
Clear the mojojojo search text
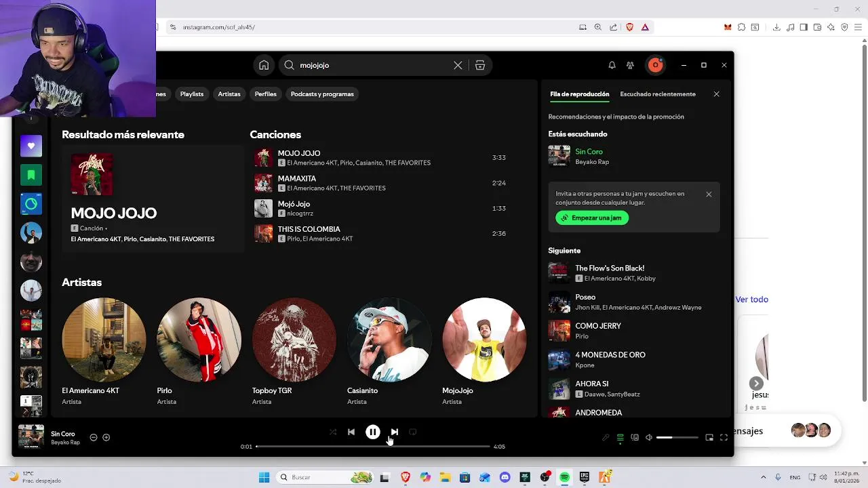coord(458,65)
